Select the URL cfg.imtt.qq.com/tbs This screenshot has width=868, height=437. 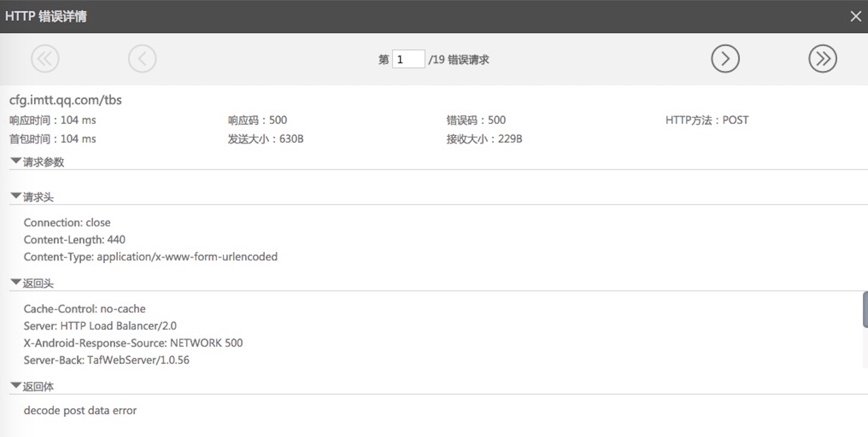65,100
